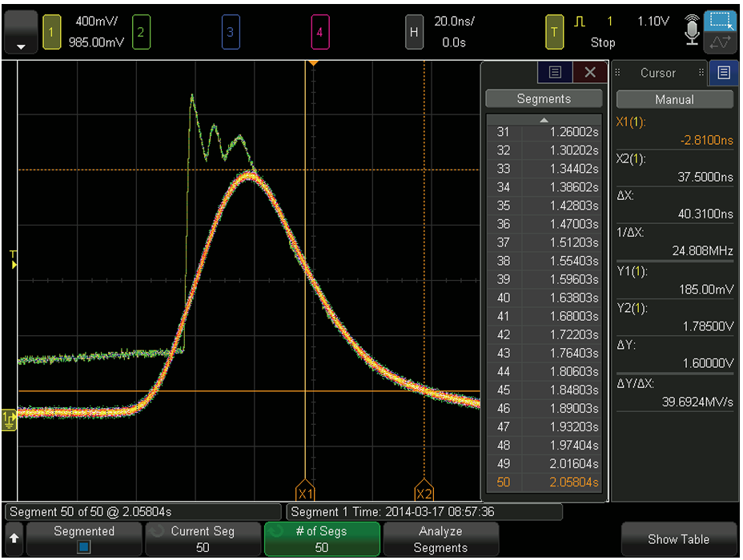Click the Manual cursor mode button

(674, 99)
